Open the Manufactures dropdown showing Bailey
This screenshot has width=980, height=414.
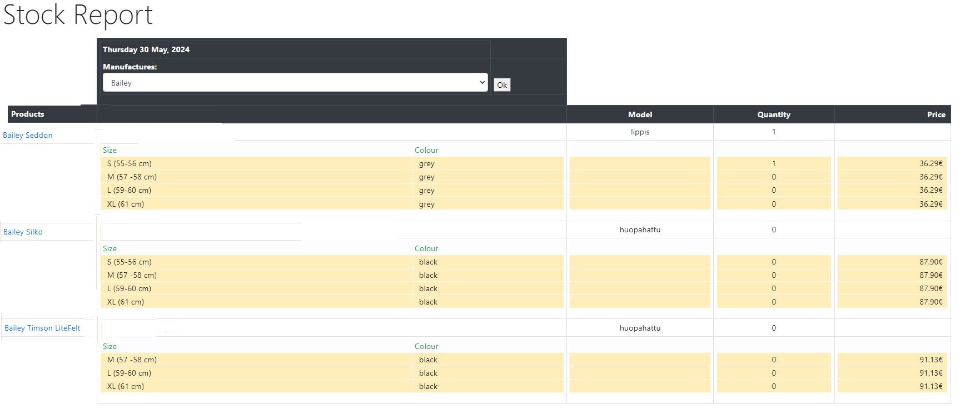(x=295, y=83)
